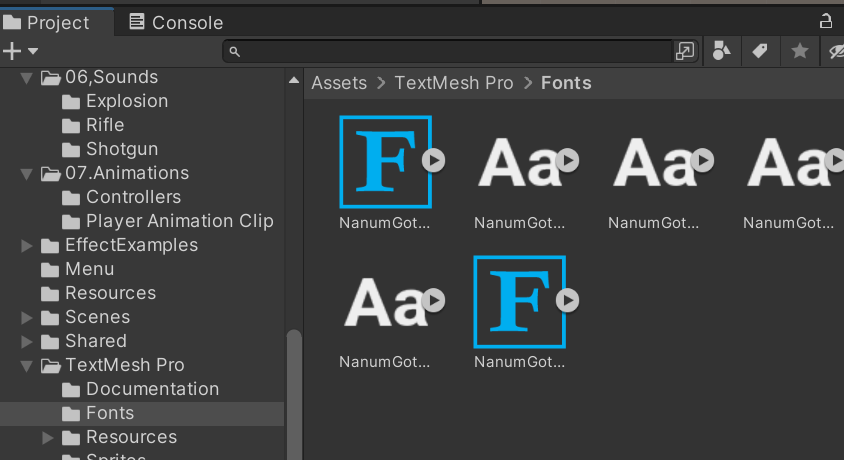Select the TextMesh Pro folder in tree
The width and height of the screenshot is (844, 460).
coord(112,365)
